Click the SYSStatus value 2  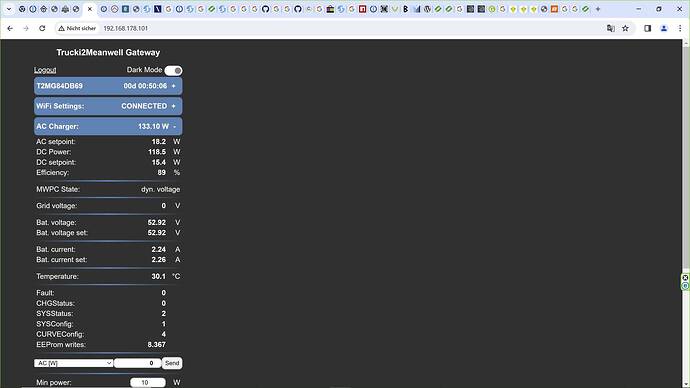[164, 314]
